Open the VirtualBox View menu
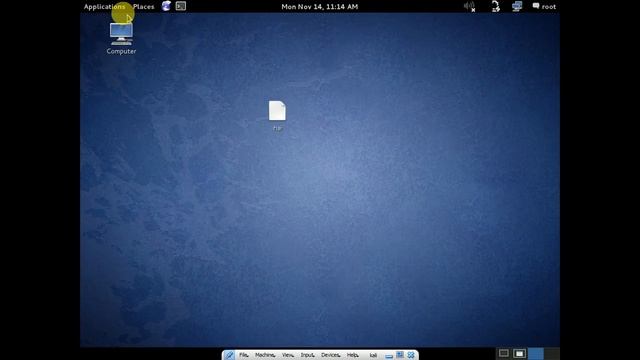Viewport: 640px width, 360px height. (x=288, y=355)
